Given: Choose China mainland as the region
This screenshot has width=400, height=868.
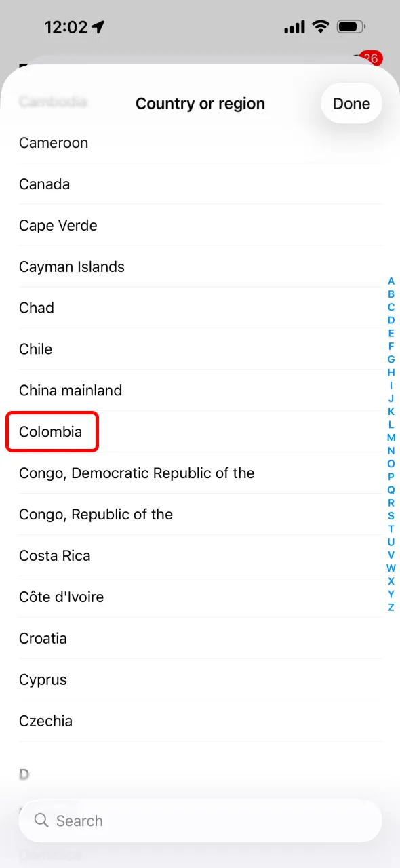Looking at the screenshot, I should pyautogui.click(x=71, y=390).
